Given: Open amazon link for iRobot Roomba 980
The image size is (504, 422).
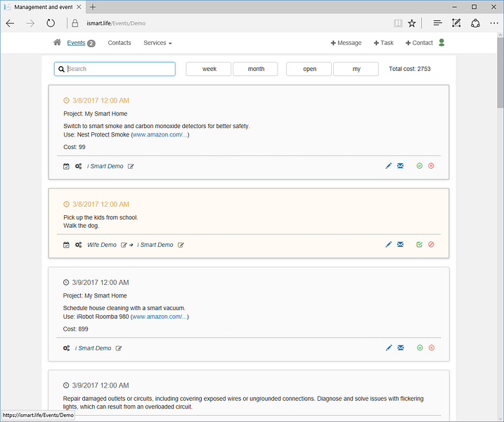Looking at the screenshot, I should pyautogui.click(x=160, y=316).
